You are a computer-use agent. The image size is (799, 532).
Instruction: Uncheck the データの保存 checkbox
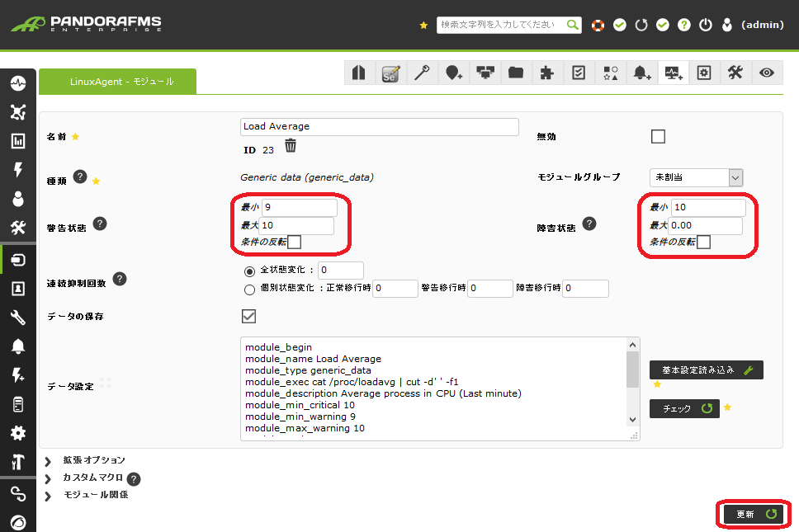click(248, 316)
